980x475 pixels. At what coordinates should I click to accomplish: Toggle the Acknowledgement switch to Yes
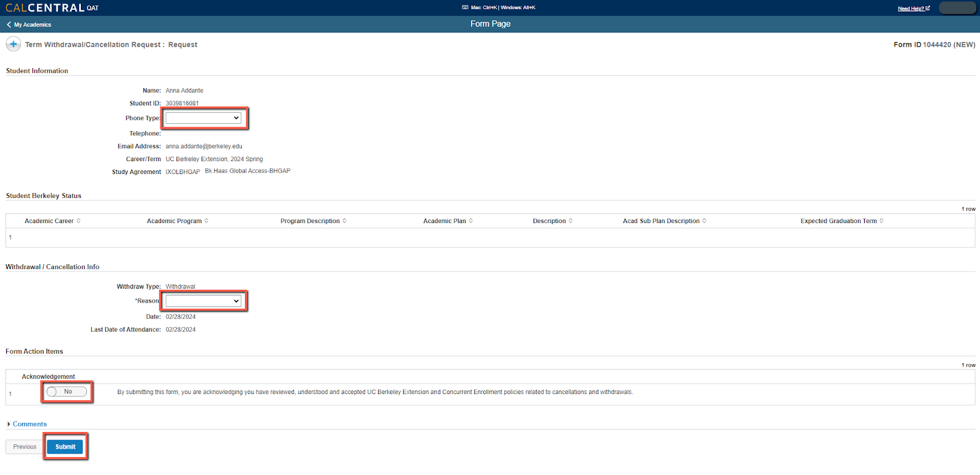point(67,392)
